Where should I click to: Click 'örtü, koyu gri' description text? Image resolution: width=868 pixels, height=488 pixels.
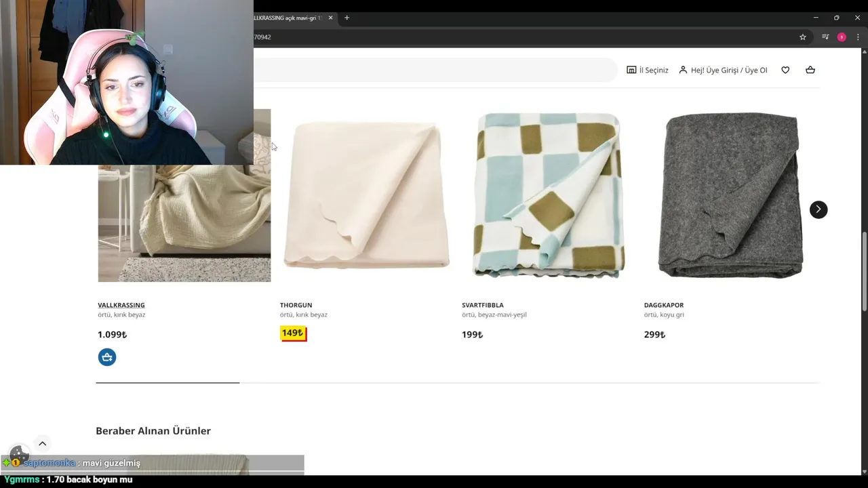(664, 314)
